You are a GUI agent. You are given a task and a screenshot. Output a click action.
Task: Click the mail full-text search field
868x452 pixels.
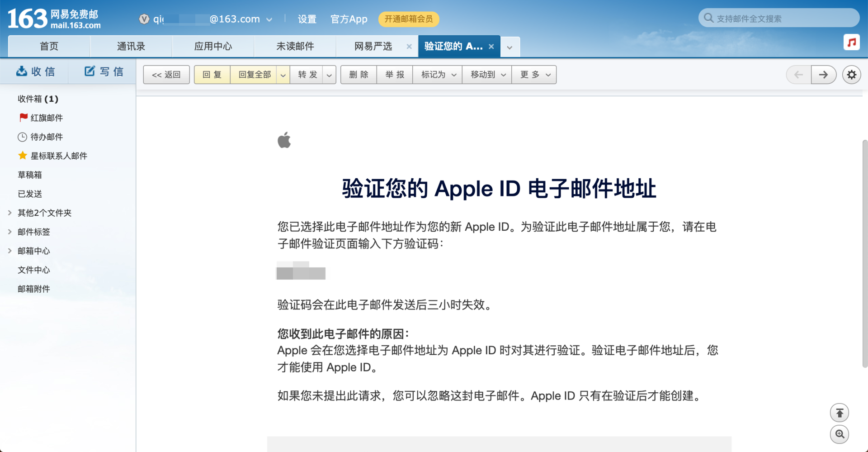point(784,19)
